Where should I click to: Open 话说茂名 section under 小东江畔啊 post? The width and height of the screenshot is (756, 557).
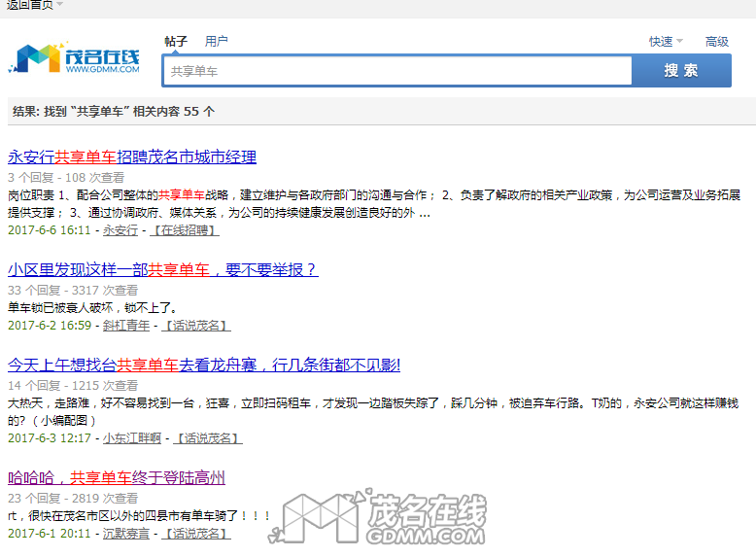coord(207,438)
